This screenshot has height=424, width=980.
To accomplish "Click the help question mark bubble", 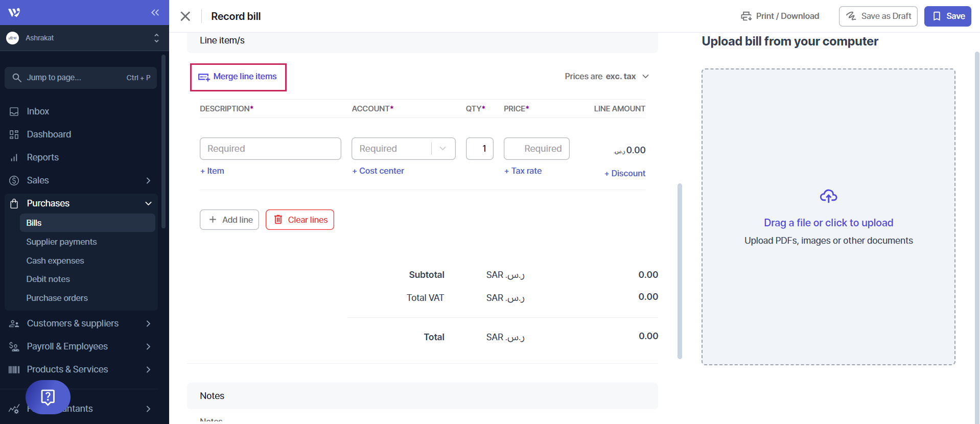I will coord(48,397).
